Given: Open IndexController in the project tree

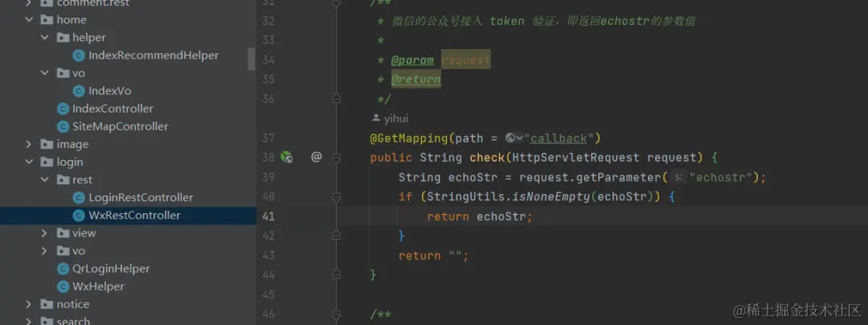Looking at the screenshot, I should coord(113,109).
